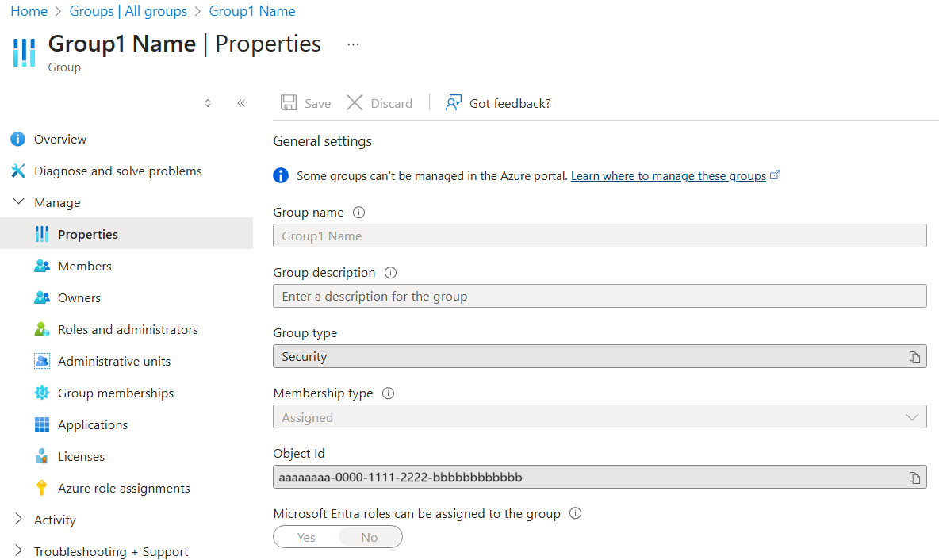Copy the Object Id value icon
The image size is (939, 560).
coord(914,478)
